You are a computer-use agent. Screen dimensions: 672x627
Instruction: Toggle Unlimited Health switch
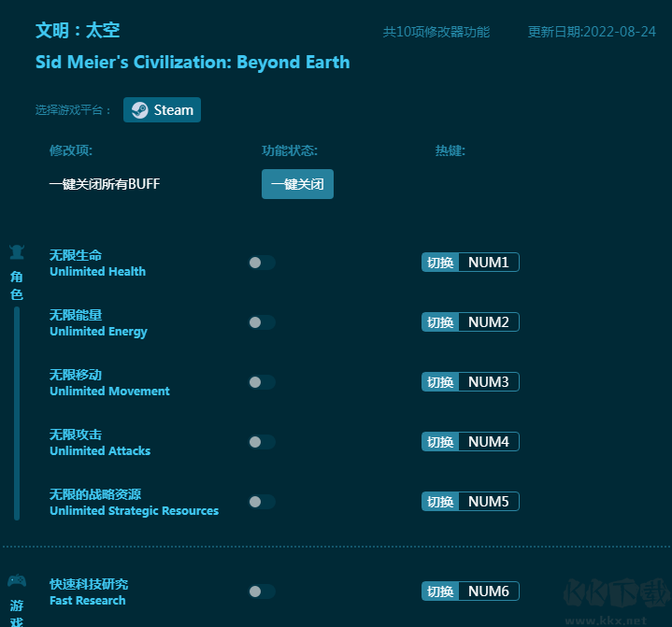262,263
